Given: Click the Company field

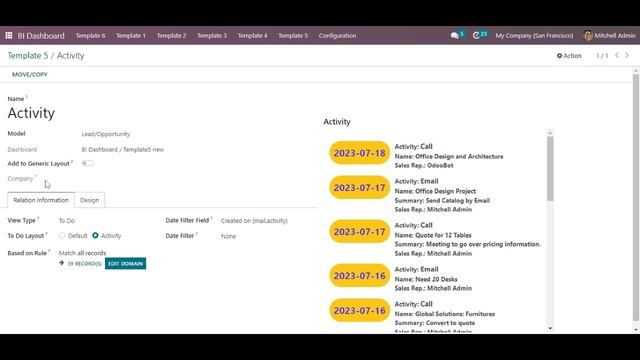Looking at the screenshot, I should pos(20,178).
